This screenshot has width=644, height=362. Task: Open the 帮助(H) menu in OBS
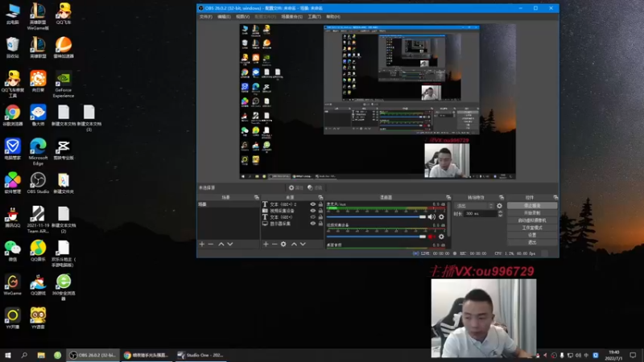[333, 17]
